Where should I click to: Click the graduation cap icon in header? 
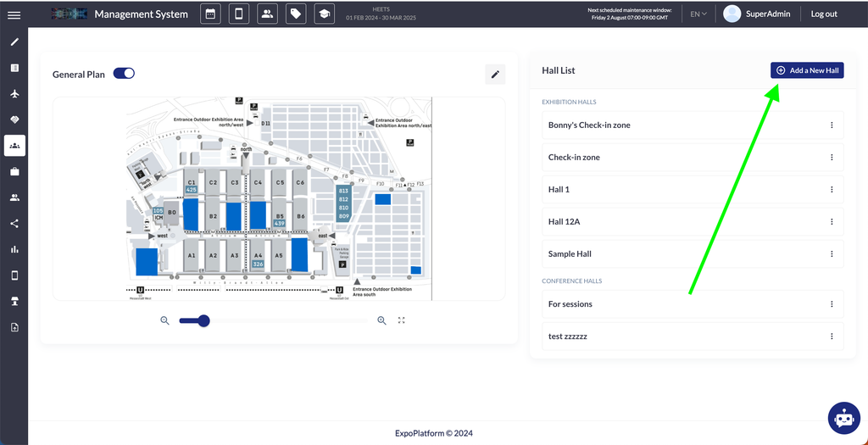point(323,14)
